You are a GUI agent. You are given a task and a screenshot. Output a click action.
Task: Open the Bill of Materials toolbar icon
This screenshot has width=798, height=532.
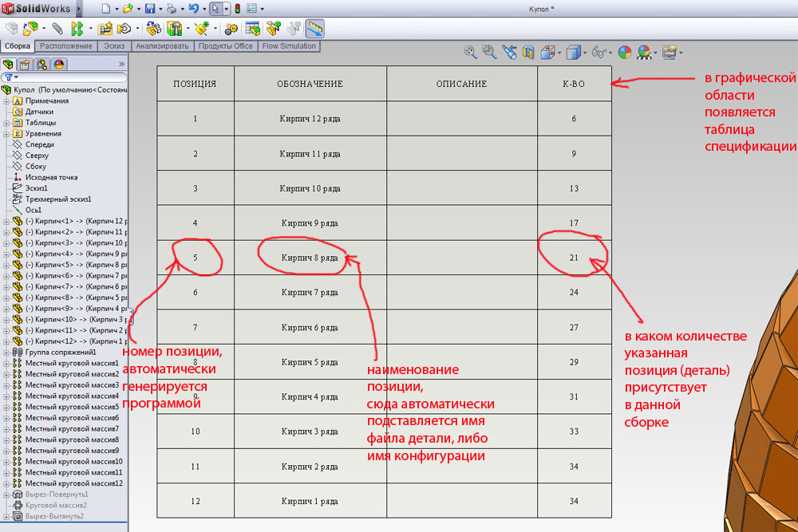253,29
